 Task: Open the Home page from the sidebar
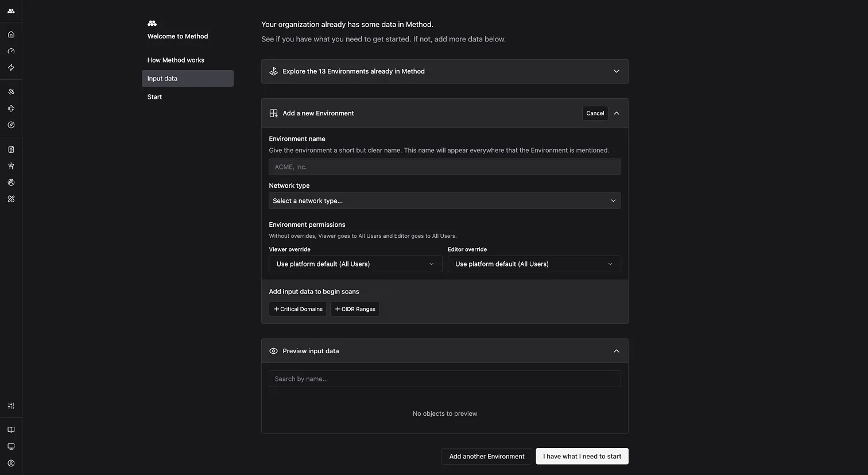(x=11, y=34)
